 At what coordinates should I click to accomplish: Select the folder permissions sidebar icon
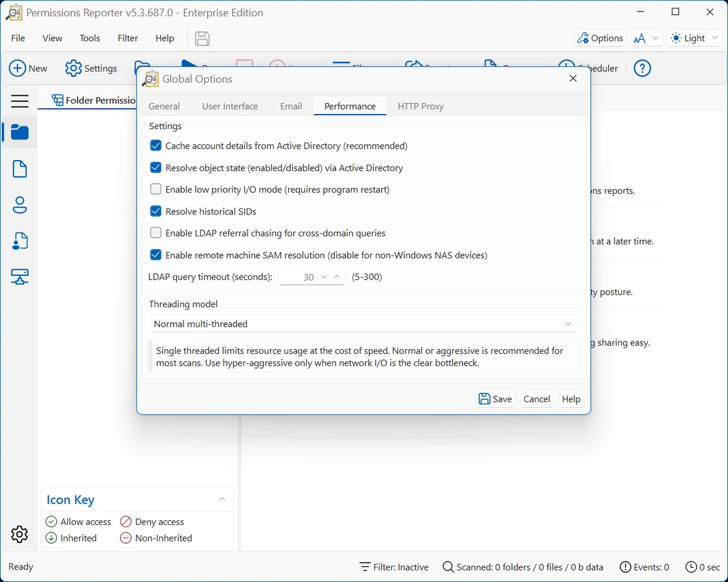(19, 132)
